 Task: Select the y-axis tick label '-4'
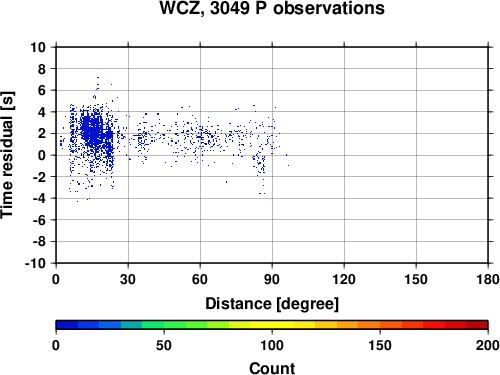39,198
